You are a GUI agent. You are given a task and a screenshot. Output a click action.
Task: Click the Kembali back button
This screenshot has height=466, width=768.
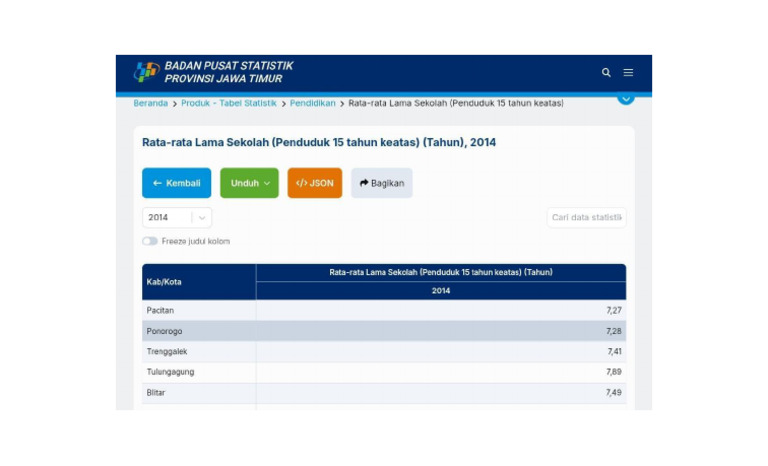point(176,183)
